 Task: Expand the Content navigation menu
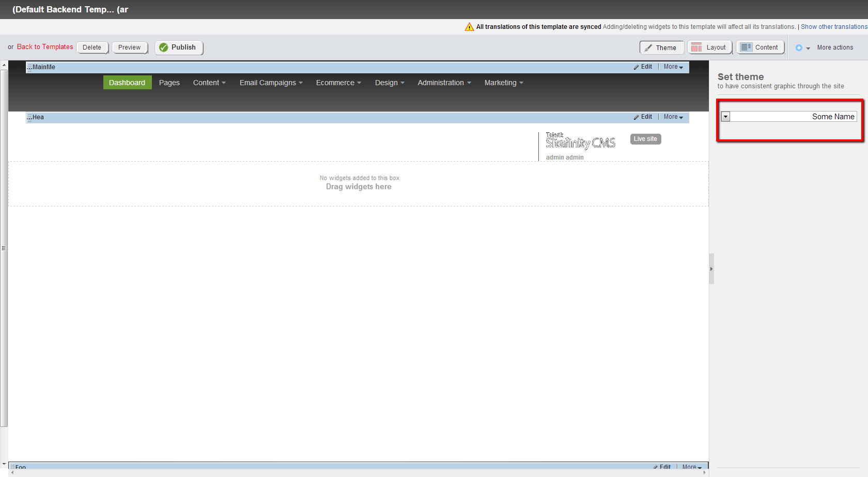tap(209, 83)
